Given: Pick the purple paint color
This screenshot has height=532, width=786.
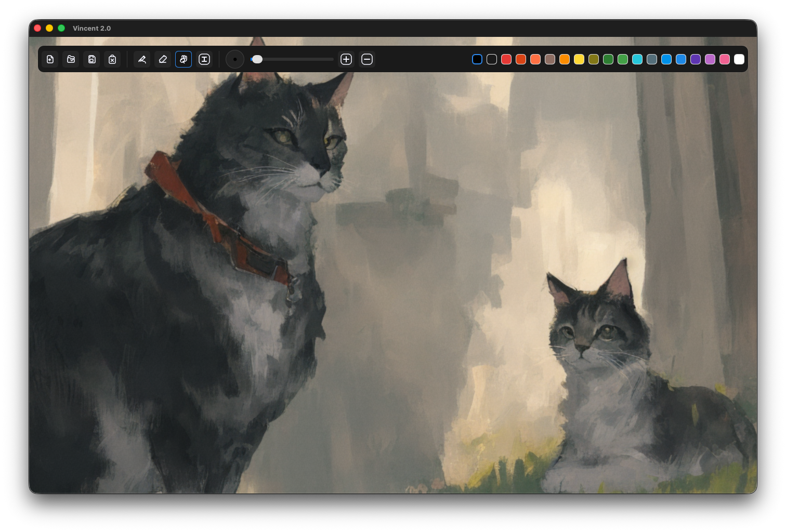Looking at the screenshot, I should click(695, 59).
